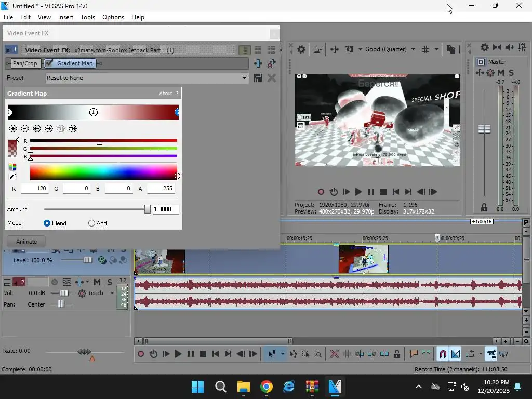Viewport: 532px width, 399px height.
Task: Enable snapping magnet tool
Action: click(x=443, y=354)
